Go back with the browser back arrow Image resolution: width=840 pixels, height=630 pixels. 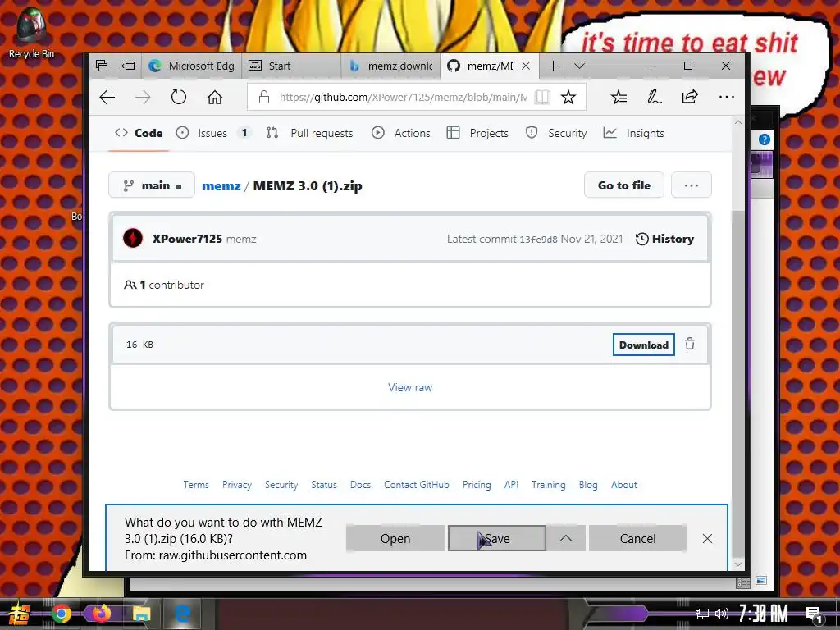coord(107,97)
